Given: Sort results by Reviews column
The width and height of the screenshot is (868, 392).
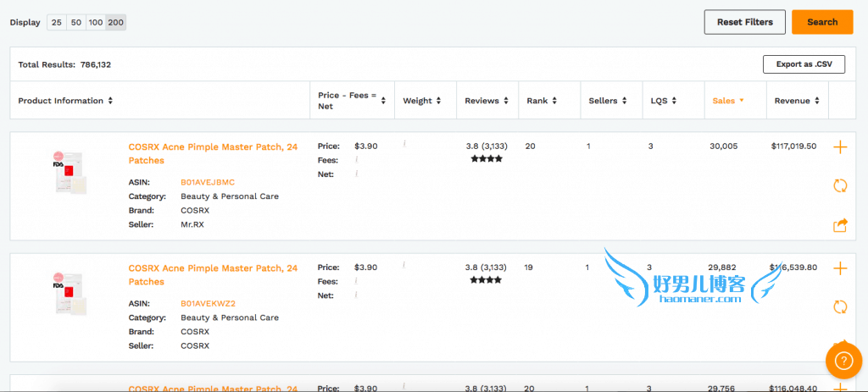Looking at the screenshot, I should point(486,101).
